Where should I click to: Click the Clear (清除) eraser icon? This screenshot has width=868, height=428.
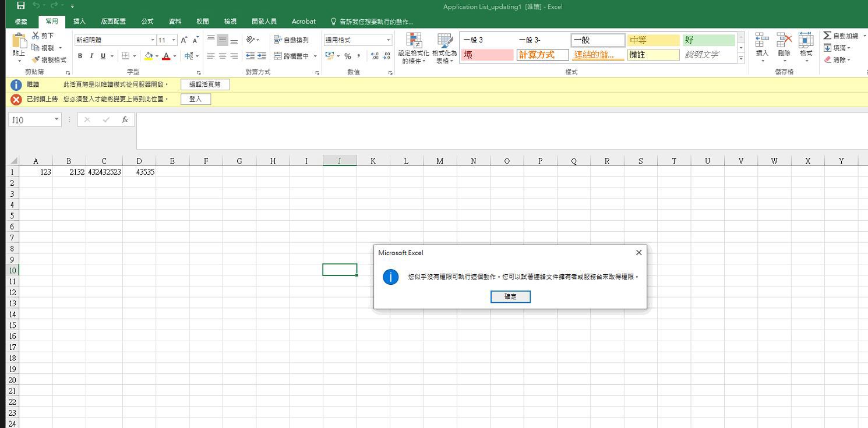827,59
